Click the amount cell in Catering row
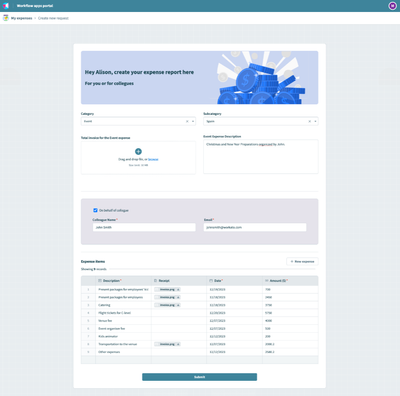The width and height of the screenshot is (400, 396). coord(290,305)
